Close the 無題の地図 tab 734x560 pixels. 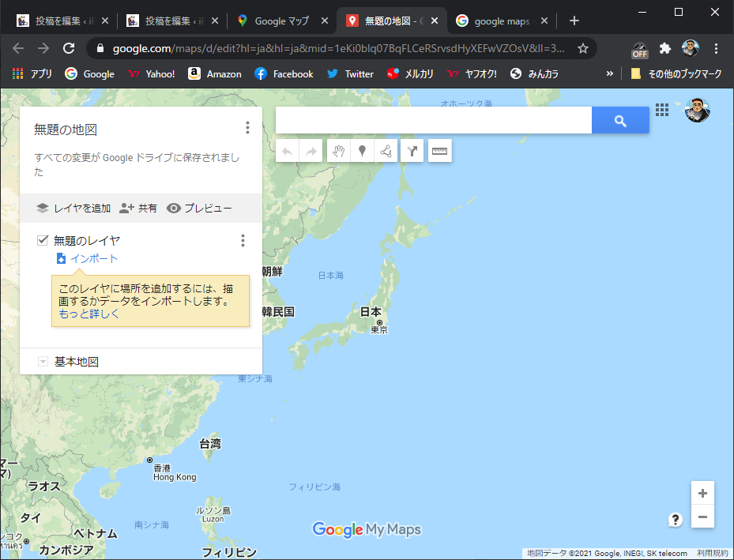click(435, 21)
